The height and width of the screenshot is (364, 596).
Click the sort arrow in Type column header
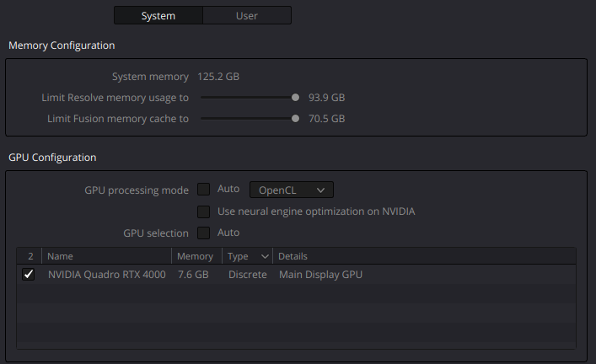[265, 256]
